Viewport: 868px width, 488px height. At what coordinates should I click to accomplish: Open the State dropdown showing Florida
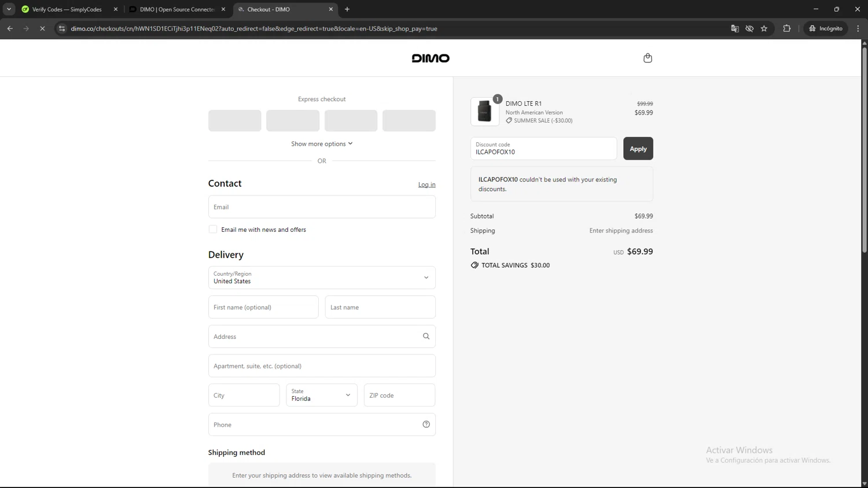click(x=322, y=395)
